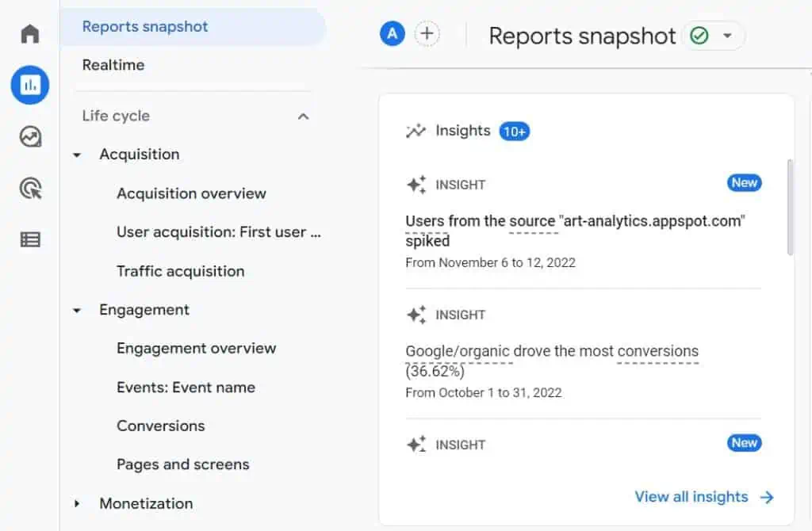Screen dimensions: 812x531
Task: Select the Reports bar-chart icon
Action: pyautogui.click(x=29, y=85)
